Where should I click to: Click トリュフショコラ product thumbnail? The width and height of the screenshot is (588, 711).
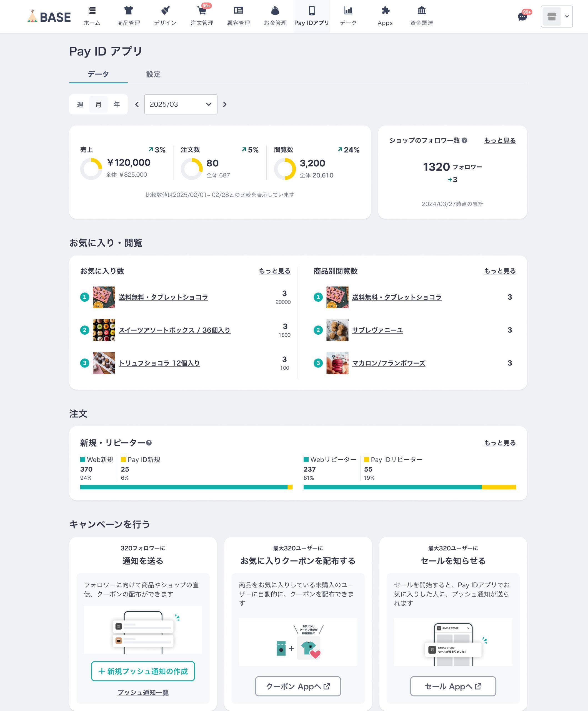pos(104,363)
